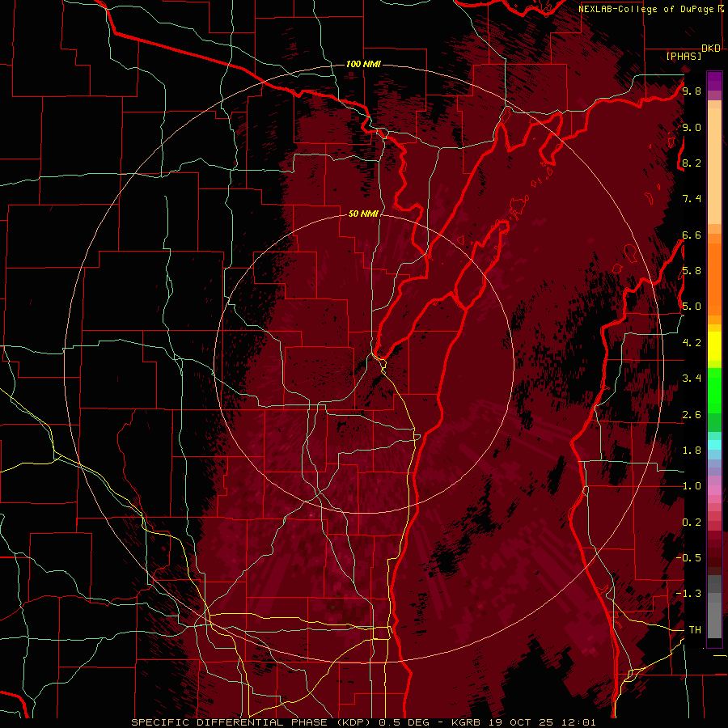Click the 8.2 value on the color scale

(692, 163)
